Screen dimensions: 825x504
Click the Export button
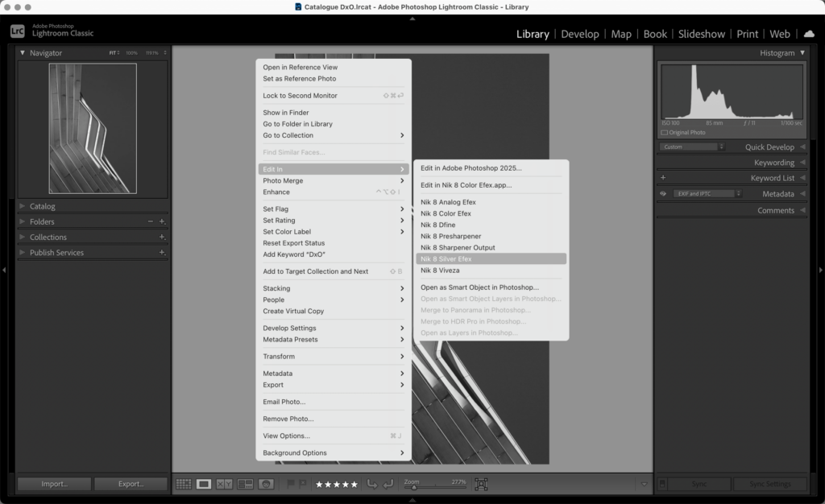(131, 484)
